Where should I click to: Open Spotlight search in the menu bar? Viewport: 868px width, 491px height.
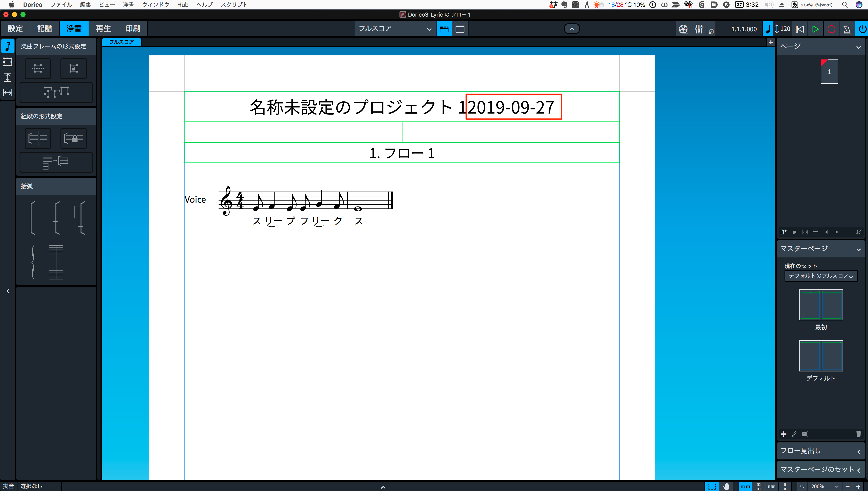point(844,5)
